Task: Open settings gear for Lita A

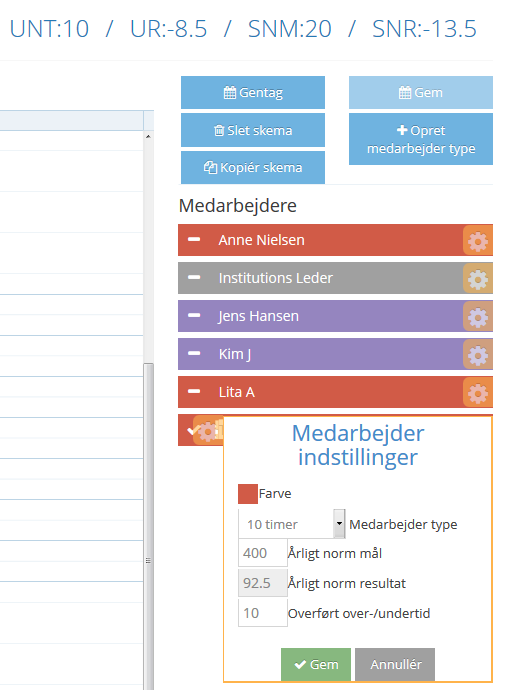Action: [x=478, y=393]
